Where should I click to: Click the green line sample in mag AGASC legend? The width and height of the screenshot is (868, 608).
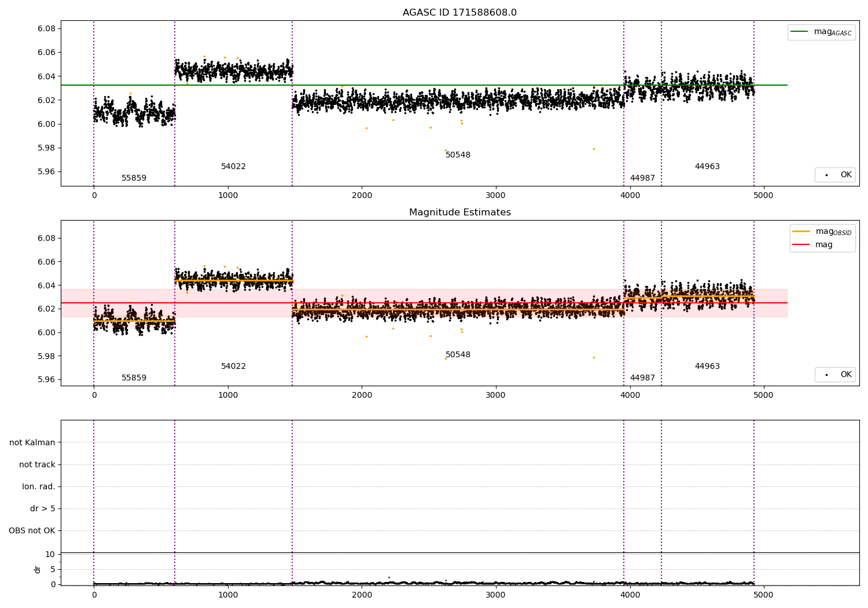(x=800, y=32)
